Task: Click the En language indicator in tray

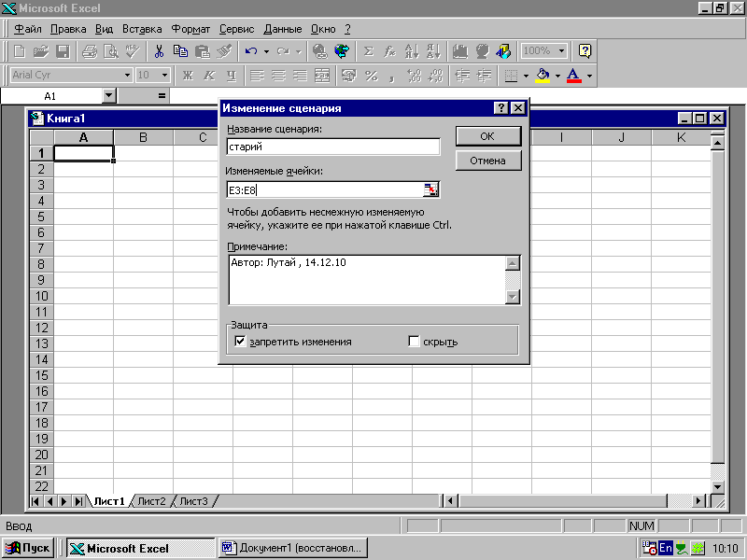Action: pos(665,548)
